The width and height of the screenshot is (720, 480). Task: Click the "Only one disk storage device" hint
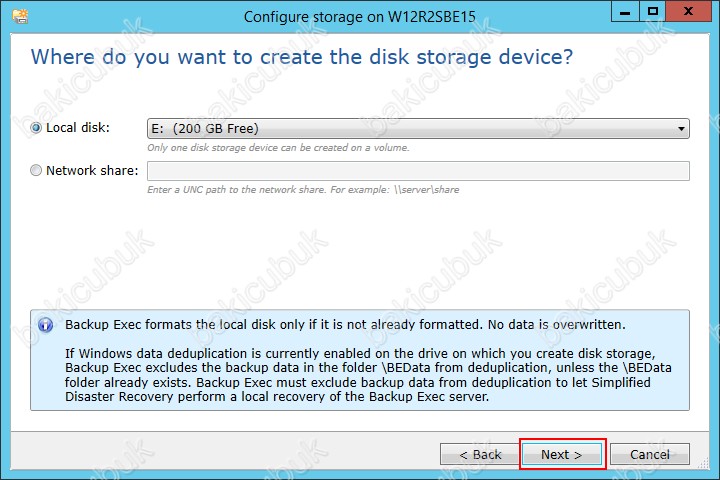click(278, 148)
